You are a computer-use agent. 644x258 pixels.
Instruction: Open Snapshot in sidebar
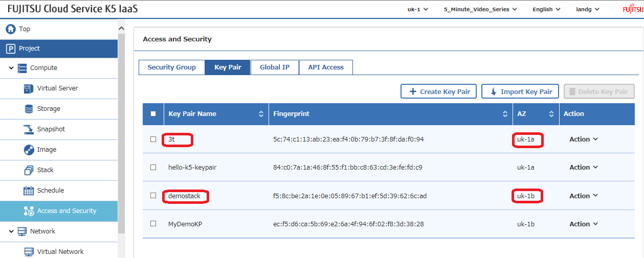[x=59, y=129]
